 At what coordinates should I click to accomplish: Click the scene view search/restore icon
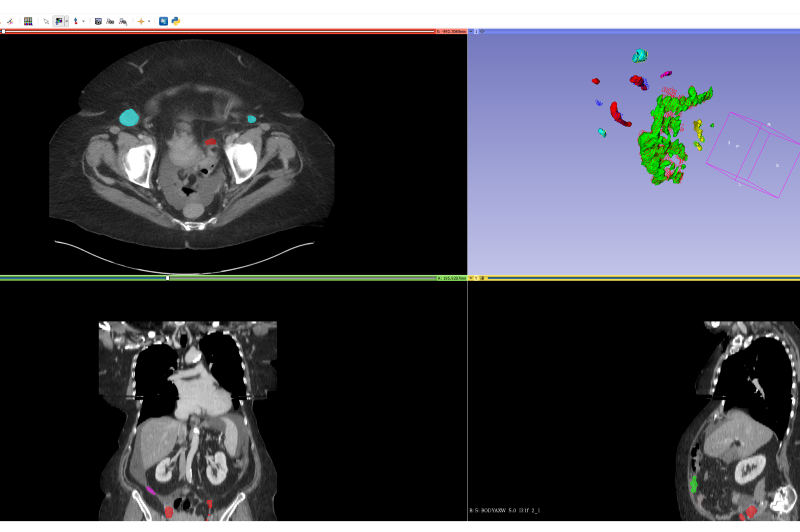[x=123, y=21]
